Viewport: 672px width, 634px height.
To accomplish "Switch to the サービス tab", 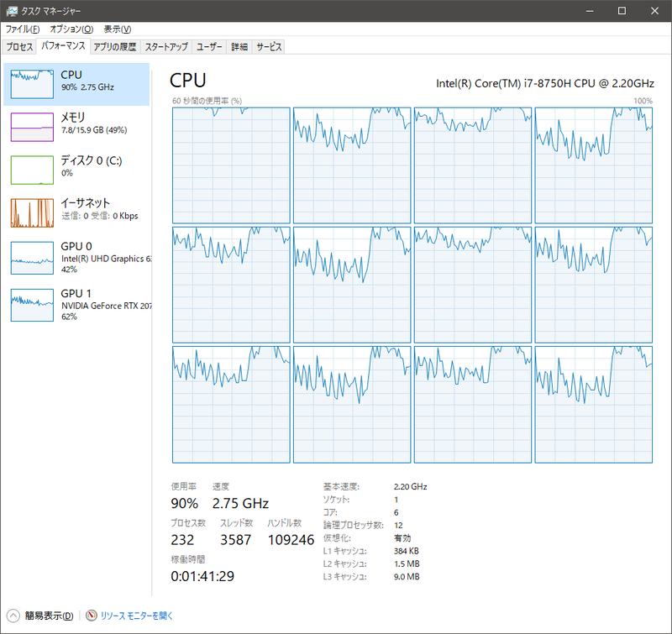I will pyautogui.click(x=268, y=48).
